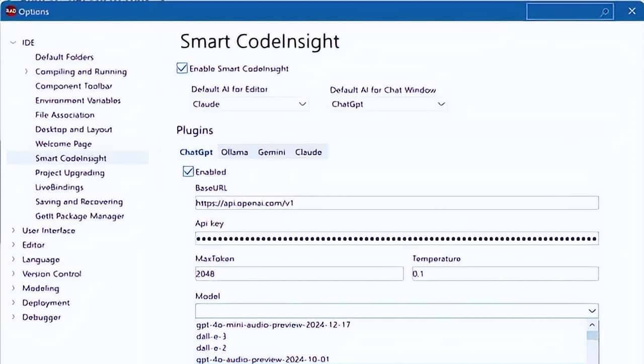
Task: Expand the Compiling and Running section
Action: coord(27,71)
